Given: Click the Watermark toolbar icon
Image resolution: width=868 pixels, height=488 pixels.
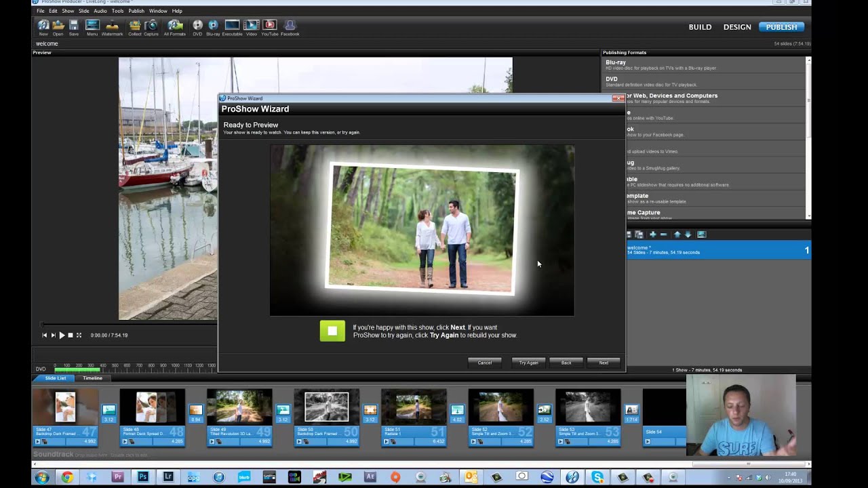Looking at the screenshot, I should click(112, 26).
